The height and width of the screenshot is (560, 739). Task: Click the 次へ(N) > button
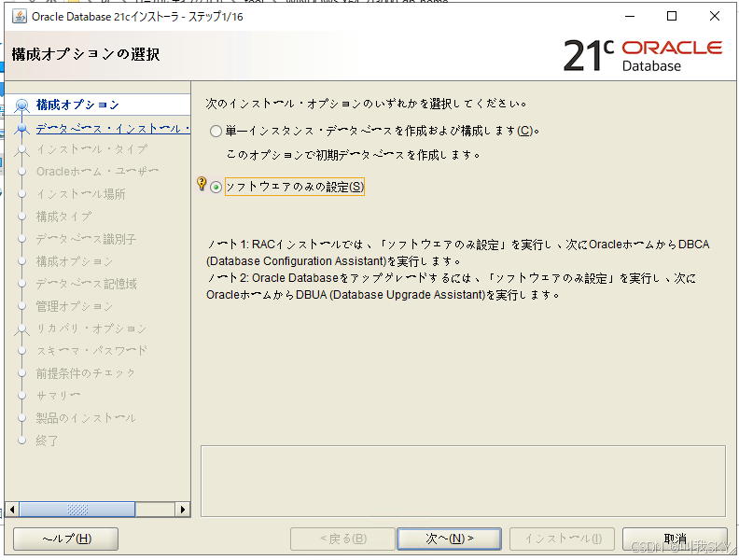(x=449, y=539)
